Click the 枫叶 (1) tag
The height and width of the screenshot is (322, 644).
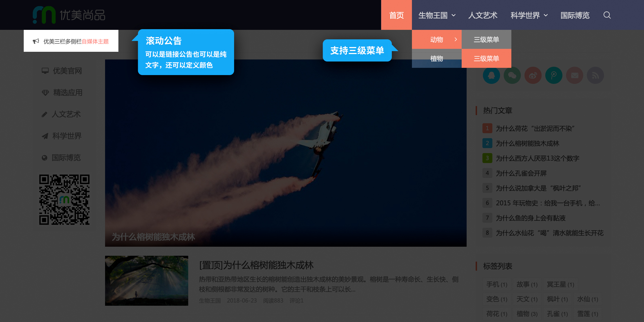(557, 299)
